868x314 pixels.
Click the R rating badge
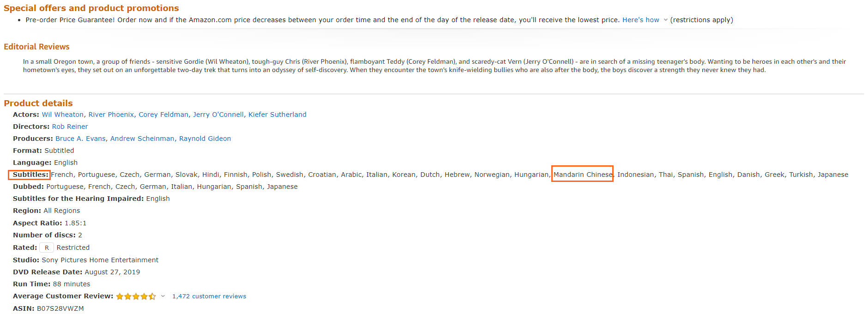point(47,248)
